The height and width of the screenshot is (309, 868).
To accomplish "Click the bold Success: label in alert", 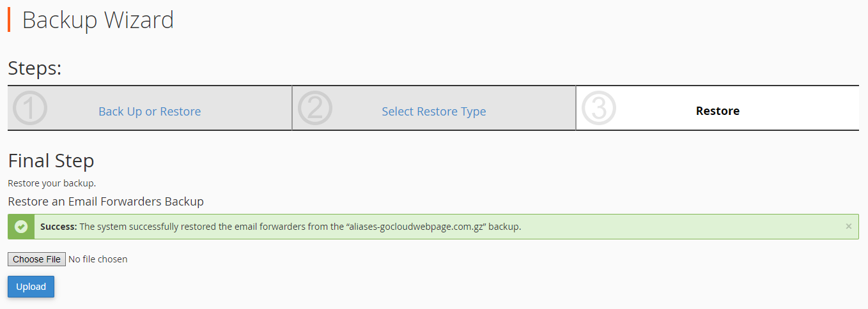I will click(x=59, y=227).
